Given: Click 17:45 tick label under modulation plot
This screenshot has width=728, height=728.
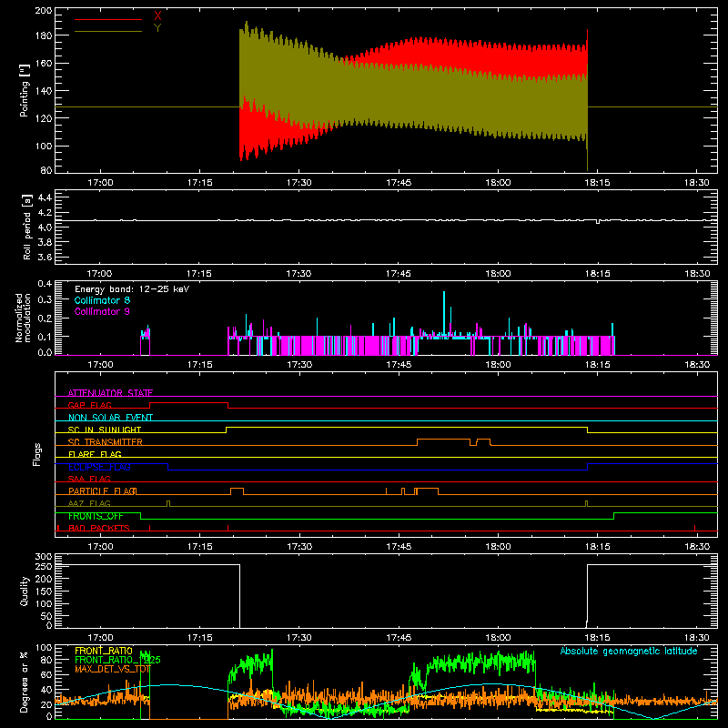Looking at the screenshot, I should coord(399,365).
